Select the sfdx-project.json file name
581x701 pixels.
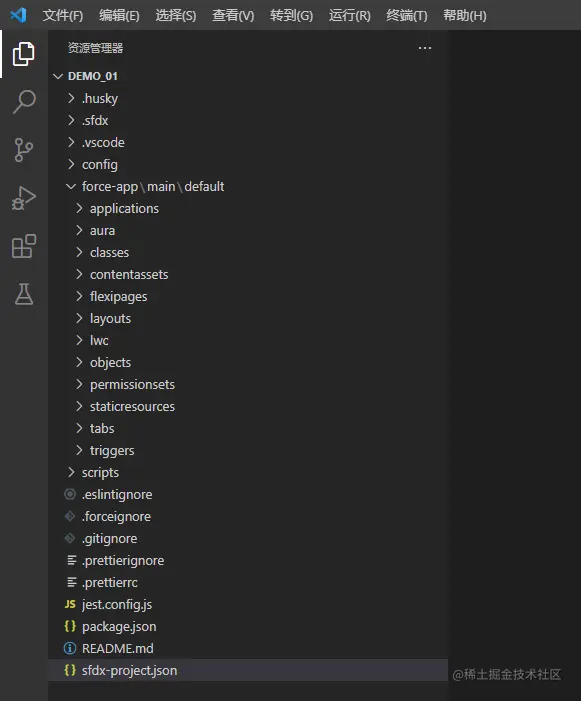(x=130, y=671)
